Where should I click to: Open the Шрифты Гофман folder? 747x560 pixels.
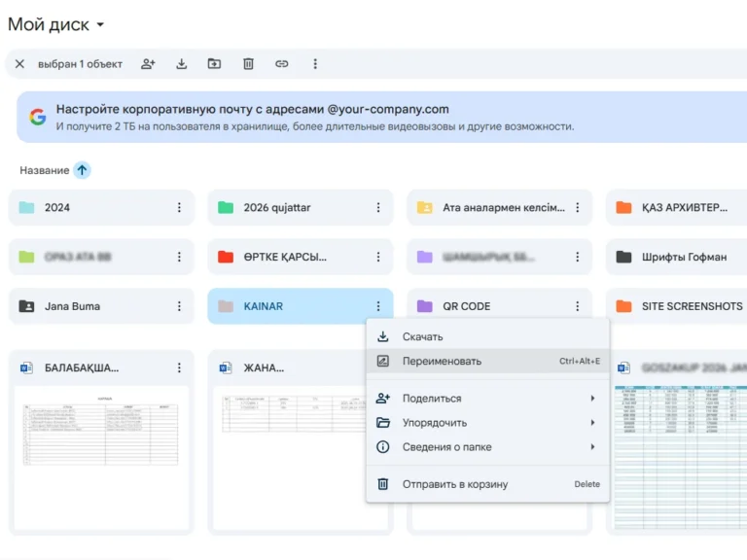677,257
